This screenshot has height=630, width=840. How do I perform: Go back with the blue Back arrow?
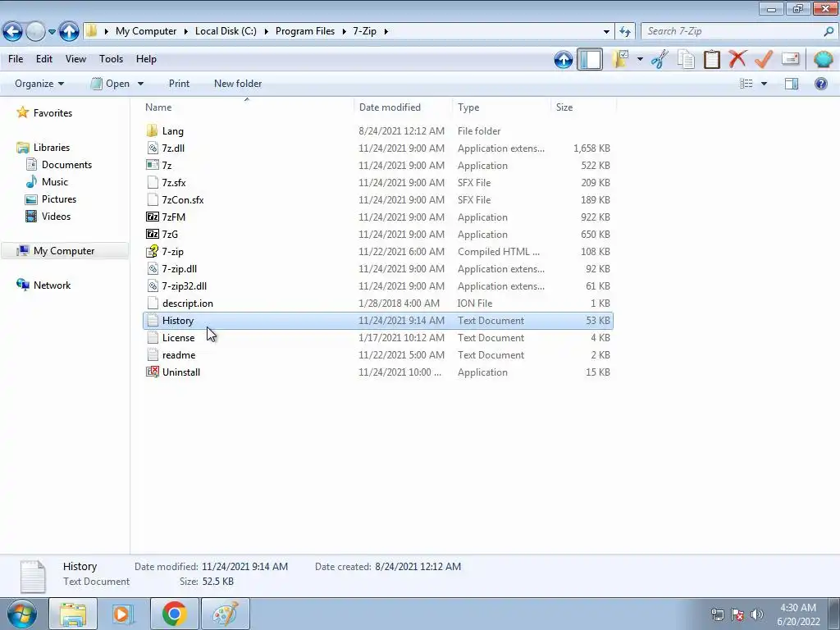point(13,32)
